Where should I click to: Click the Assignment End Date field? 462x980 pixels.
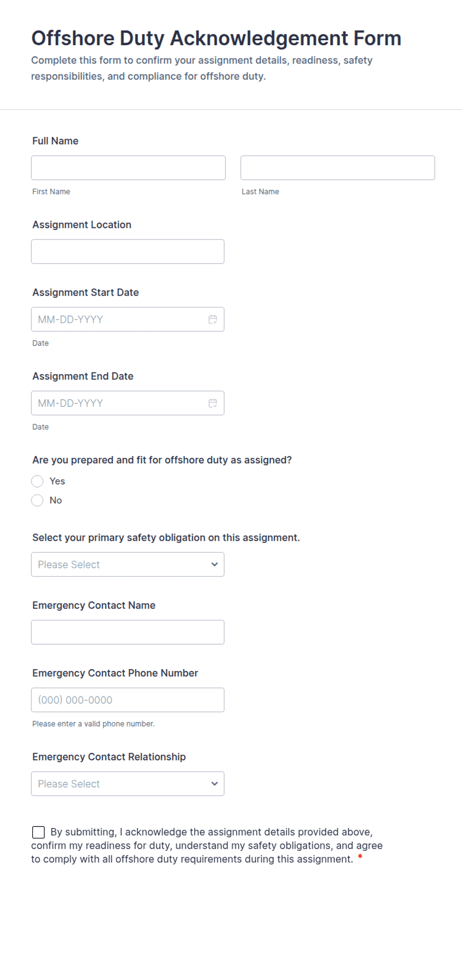pos(128,403)
